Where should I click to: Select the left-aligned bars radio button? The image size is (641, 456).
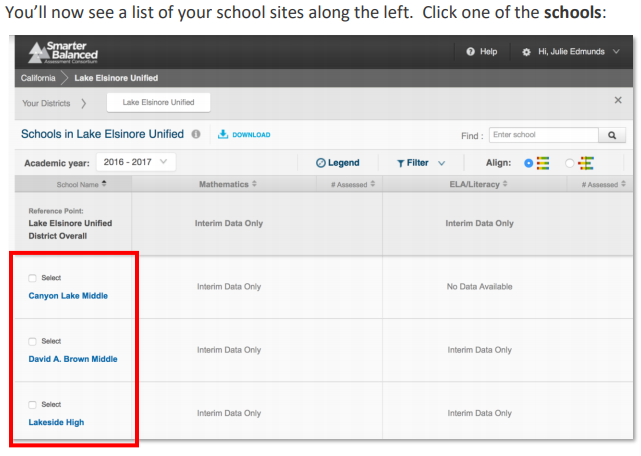[x=529, y=163]
